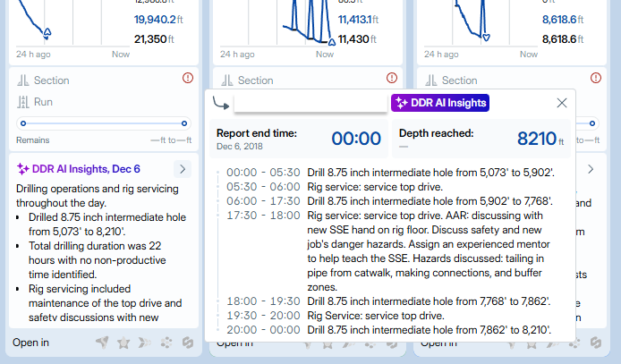Click the Section icon in the left card
Screen dimensions: 621x364
pyautogui.click(x=24, y=80)
